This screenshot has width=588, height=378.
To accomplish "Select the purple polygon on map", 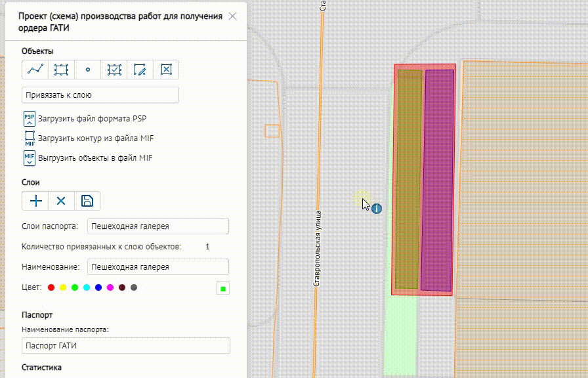I will coord(438,180).
